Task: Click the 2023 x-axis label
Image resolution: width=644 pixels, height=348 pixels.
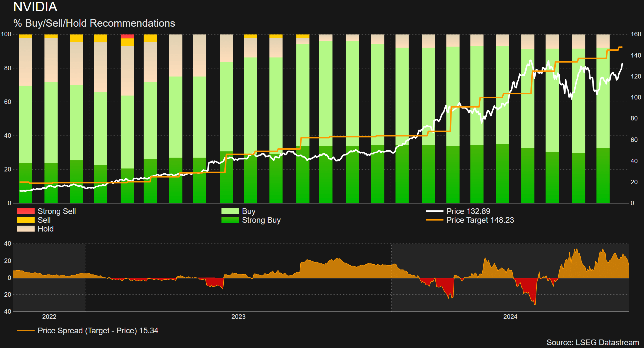Action: [238, 317]
